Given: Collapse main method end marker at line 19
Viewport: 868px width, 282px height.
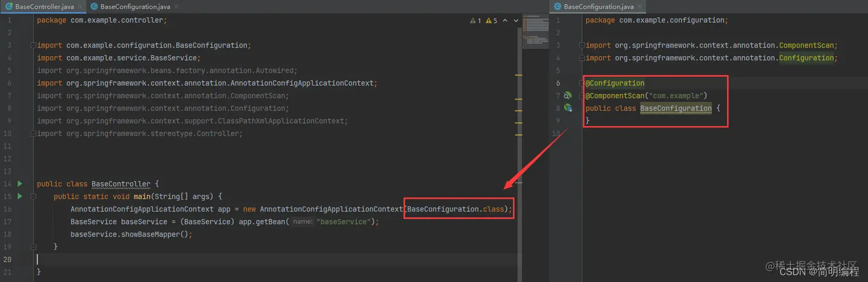Looking at the screenshot, I should [33, 246].
